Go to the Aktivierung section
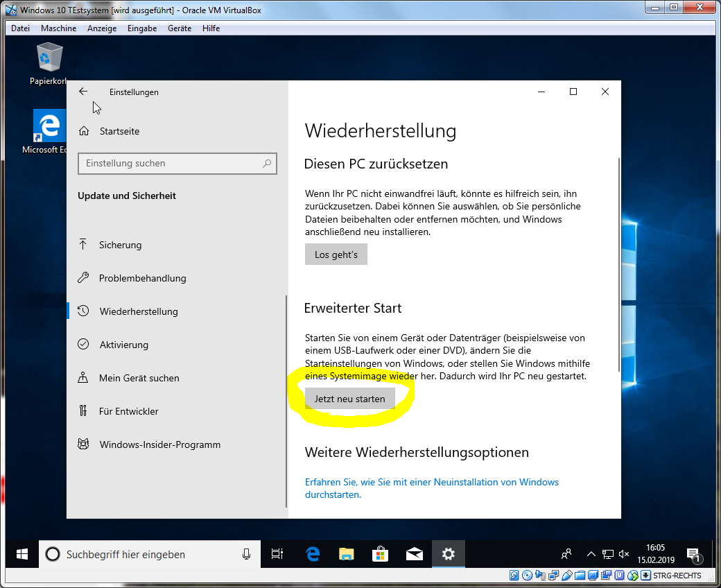This screenshot has height=588, width=721. pyautogui.click(x=123, y=345)
